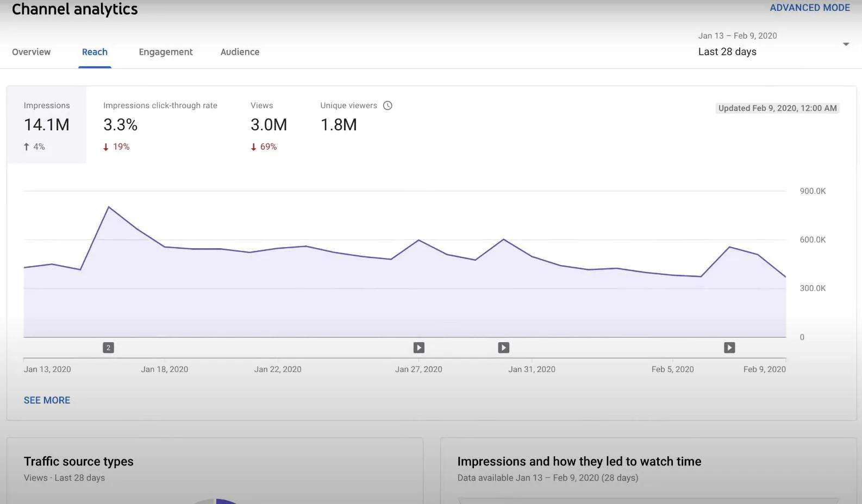
Task: Click the Jan 22, 2020 axis date
Action: pos(278,369)
